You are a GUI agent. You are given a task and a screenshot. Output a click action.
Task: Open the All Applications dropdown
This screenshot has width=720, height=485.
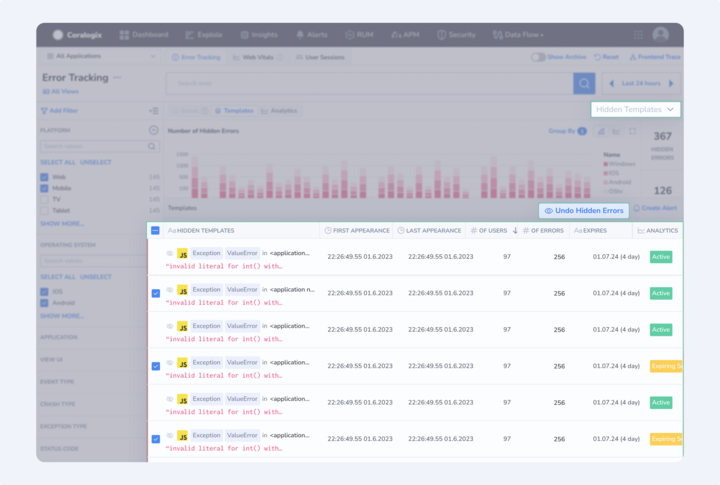(x=101, y=56)
